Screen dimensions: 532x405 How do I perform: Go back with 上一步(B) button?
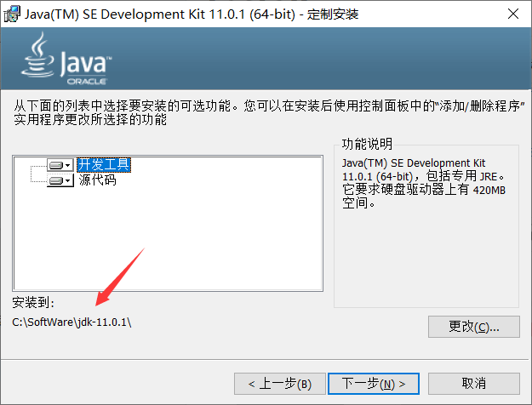pos(280,384)
